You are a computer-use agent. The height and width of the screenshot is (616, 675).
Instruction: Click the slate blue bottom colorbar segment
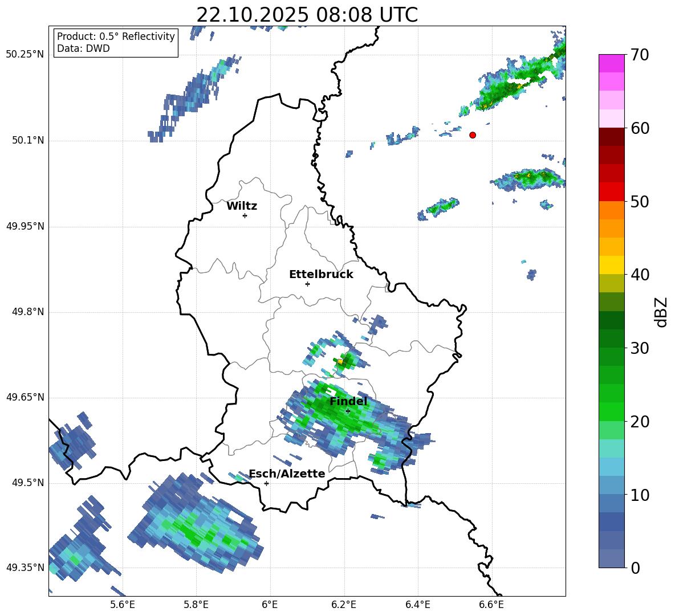click(x=612, y=558)
